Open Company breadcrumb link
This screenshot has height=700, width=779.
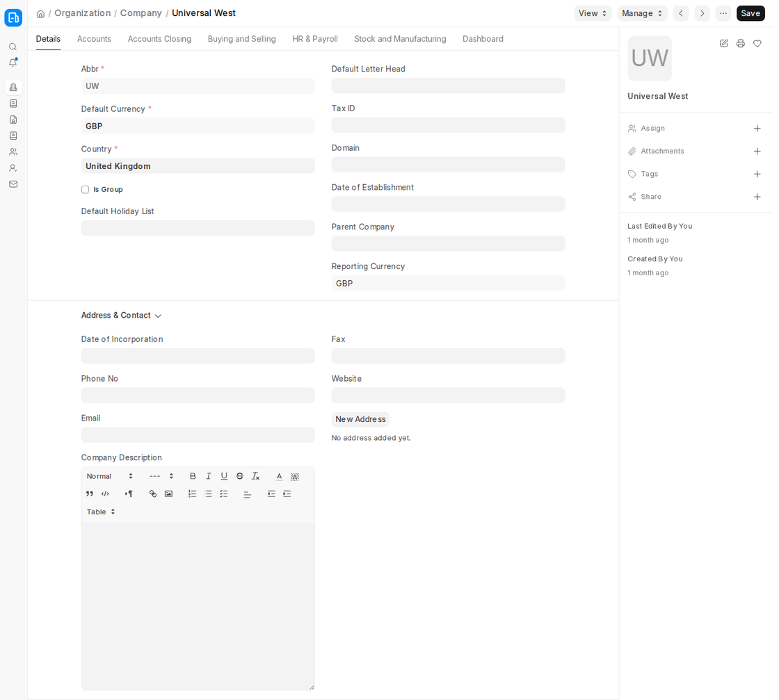coord(141,13)
